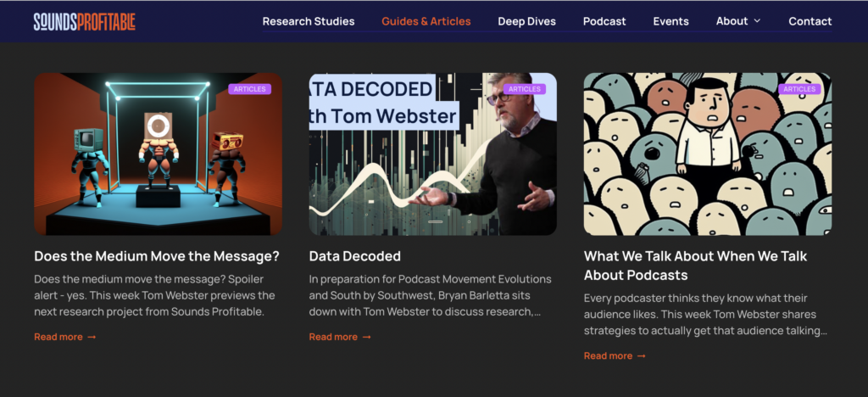868x397 pixels.
Task: Click Articles tag on the robot stage image
Action: tap(250, 89)
